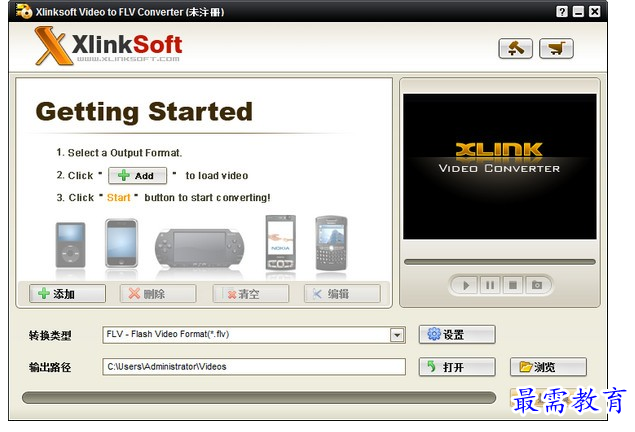Expand the 转换类型 format dropdown arrow
This screenshot has height=432, width=635.
coord(397,335)
